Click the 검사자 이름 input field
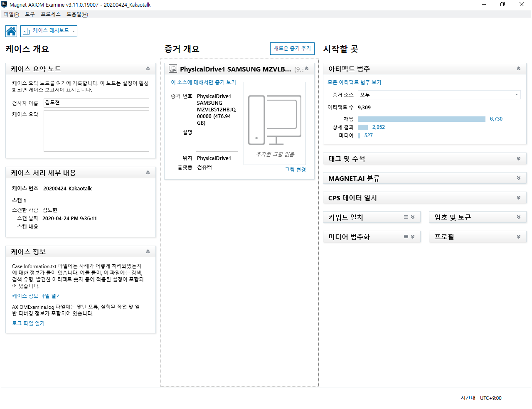Image resolution: width=532 pixels, height=409 pixels. (96, 103)
